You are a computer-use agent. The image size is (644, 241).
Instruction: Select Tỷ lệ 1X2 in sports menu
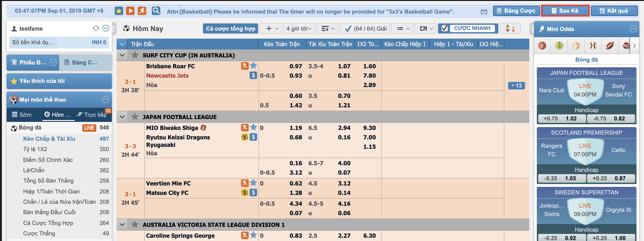[35, 149]
